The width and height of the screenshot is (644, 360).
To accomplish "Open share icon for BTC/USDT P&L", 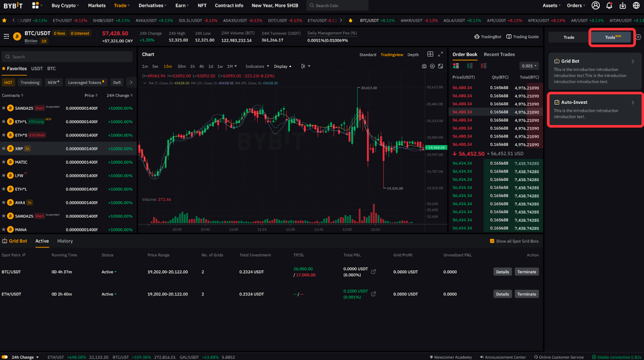I will (373, 272).
